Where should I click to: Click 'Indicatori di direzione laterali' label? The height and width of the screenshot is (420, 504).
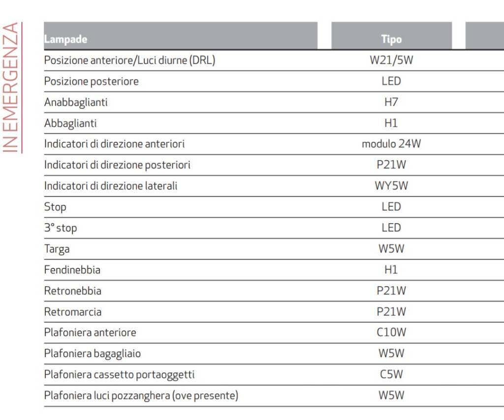tap(111, 186)
